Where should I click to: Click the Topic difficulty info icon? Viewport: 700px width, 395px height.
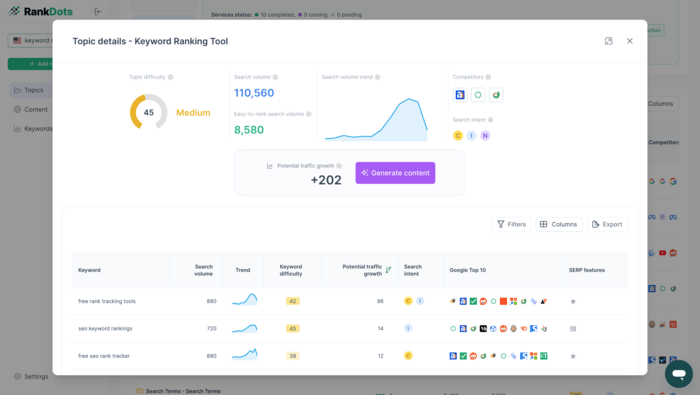pyautogui.click(x=171, y=77)
